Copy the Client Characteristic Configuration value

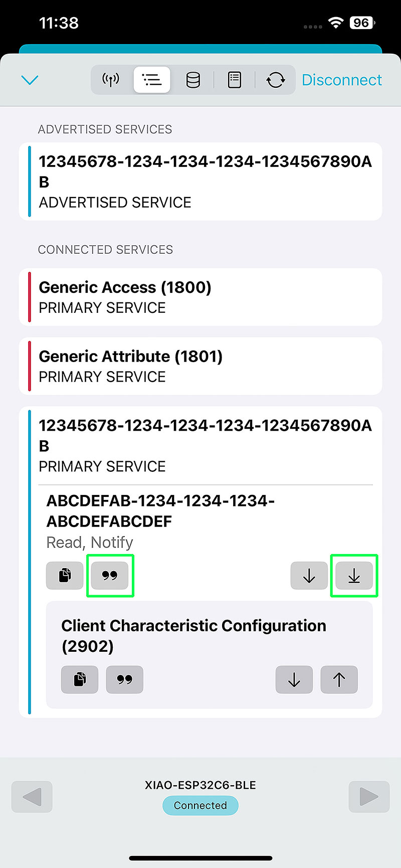point(80,679)
